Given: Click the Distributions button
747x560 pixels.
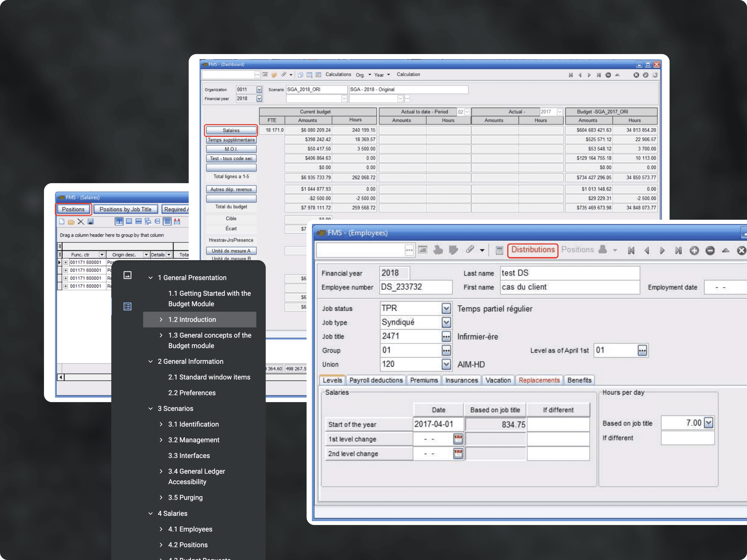Looking at the screenshot, I should [533, 250].
